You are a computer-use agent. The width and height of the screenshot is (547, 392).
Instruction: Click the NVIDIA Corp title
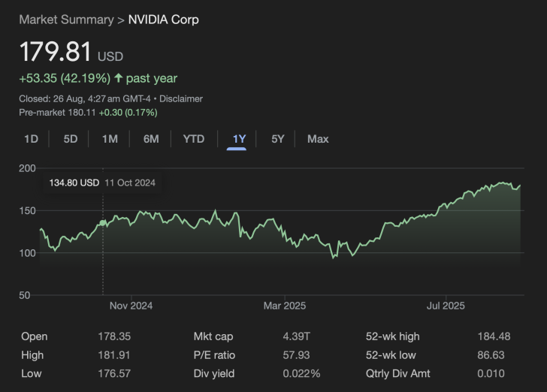pyautogui.click(x=164, y=20)
